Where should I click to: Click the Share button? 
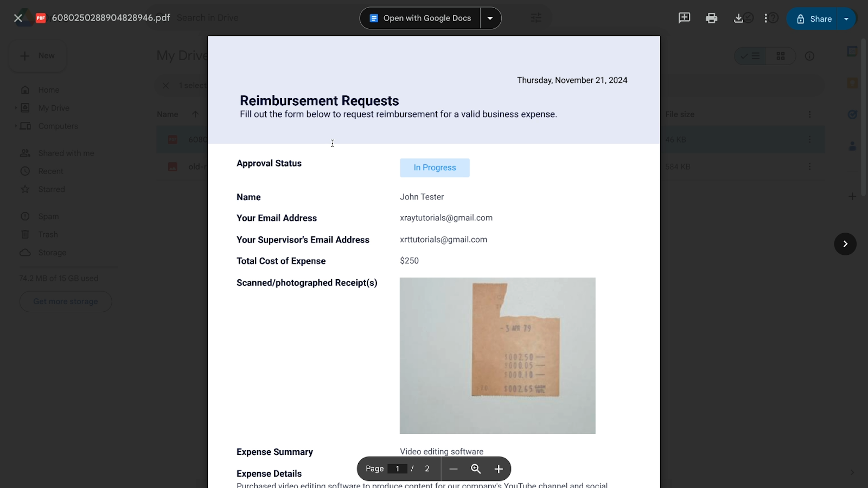point(813,19)
